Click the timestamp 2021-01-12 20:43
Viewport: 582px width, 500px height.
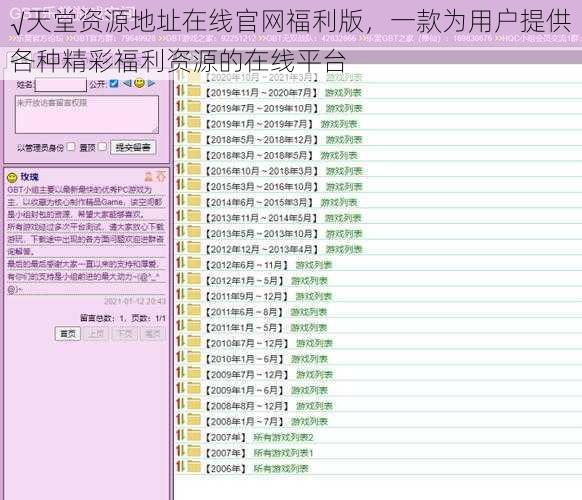pos(135,301)
